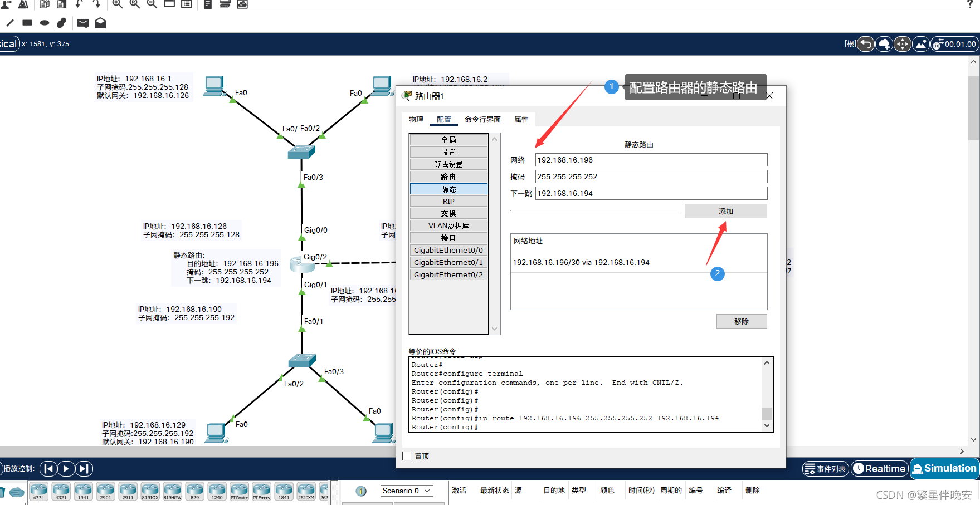980x505 pixels.
Task: Click the PT-Router device icon
Action: [x=239, y=491]
